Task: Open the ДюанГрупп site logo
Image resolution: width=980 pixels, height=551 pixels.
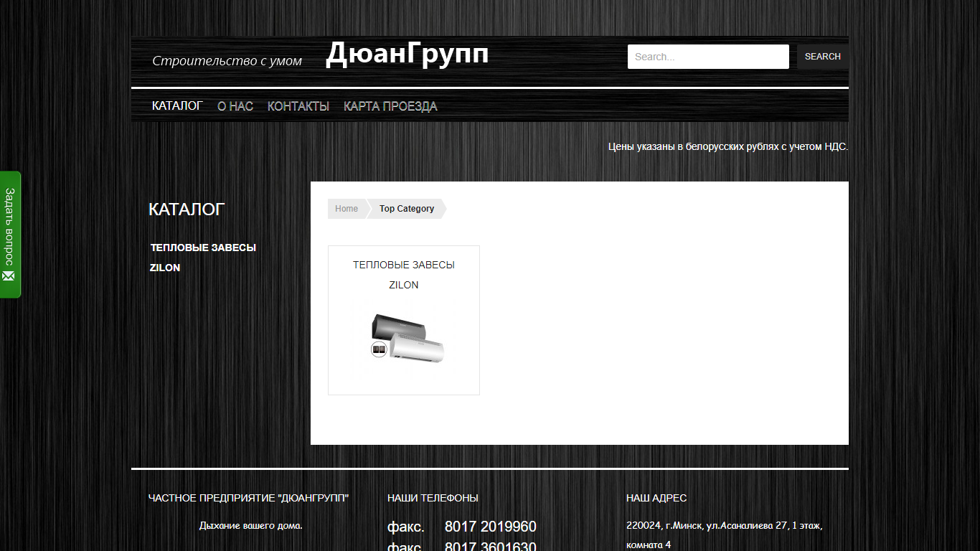Action: [407, 55]
